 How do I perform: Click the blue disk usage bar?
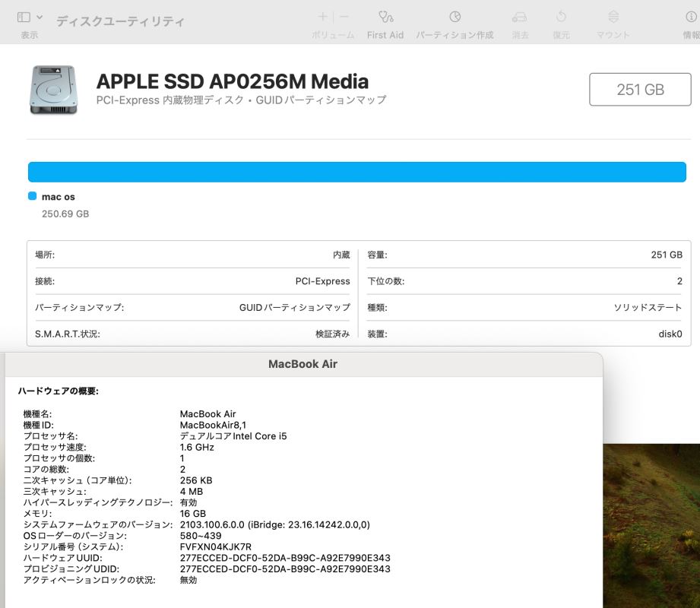pyautogui.click(x=356, y=172)
